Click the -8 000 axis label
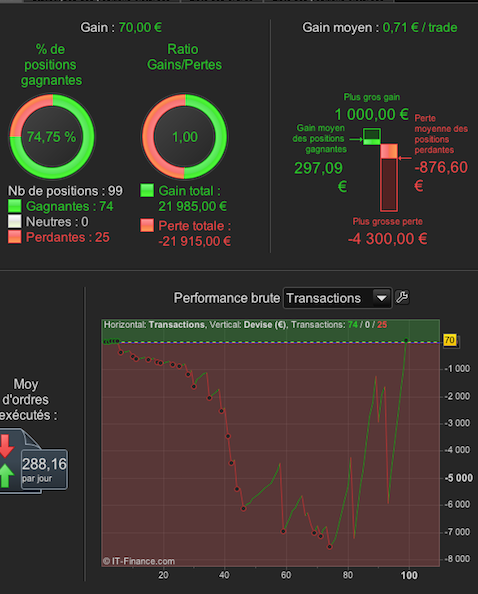The height and width of the screenshot is (594, 478). pyautogui.click(x=458, y=559)
